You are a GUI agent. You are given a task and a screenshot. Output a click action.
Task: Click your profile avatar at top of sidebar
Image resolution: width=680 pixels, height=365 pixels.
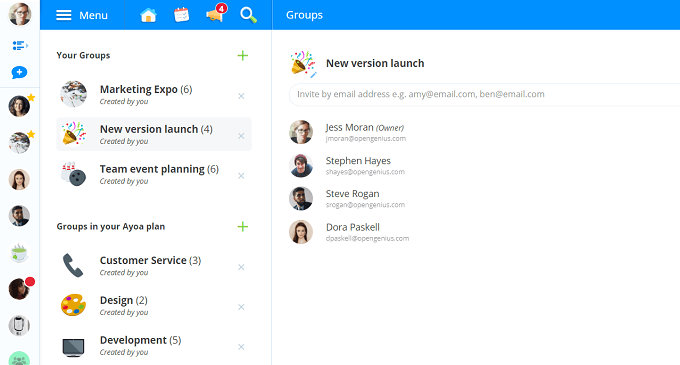click(x=20, y=14)
